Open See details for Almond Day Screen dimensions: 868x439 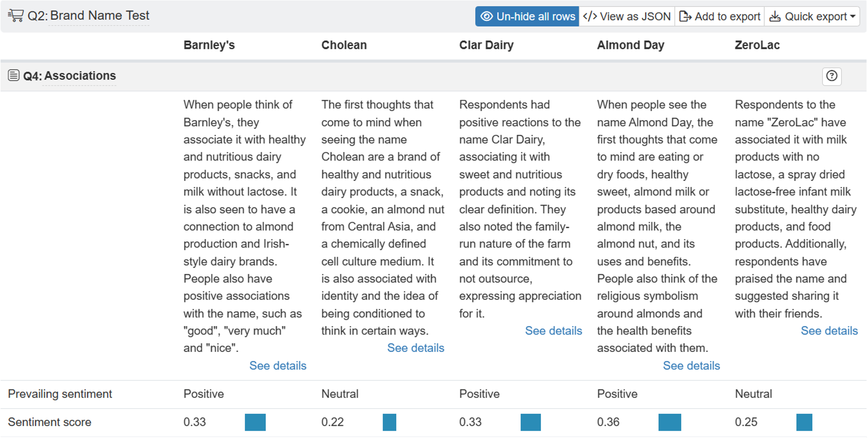[x=691, y=365]
